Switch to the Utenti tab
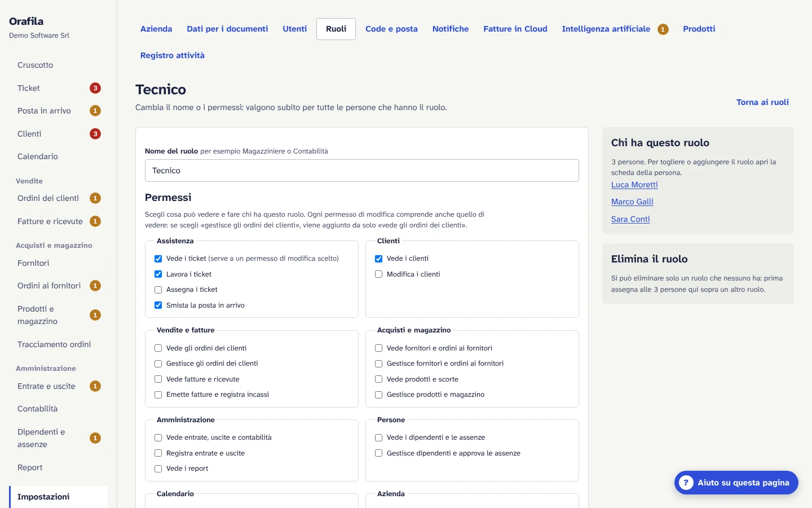The width and height of the screenshot is (812, 508). pyautogui.click(x=295, y=29)
